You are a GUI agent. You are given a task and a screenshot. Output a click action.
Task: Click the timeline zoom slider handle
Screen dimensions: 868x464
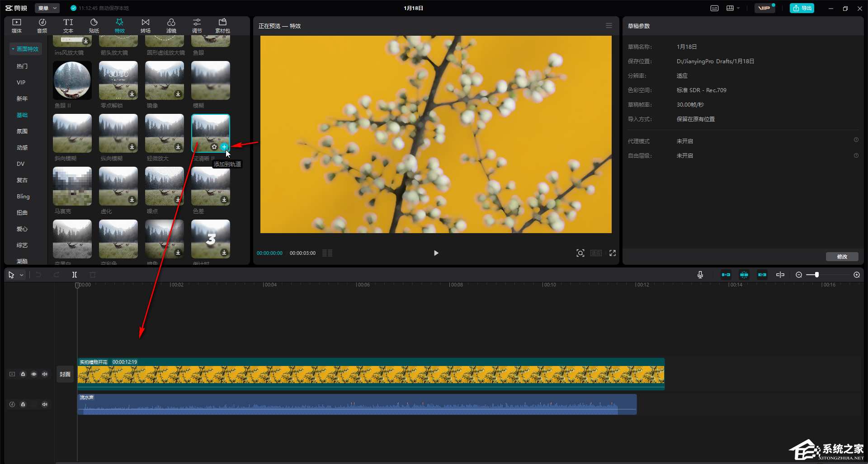point(816,275)
